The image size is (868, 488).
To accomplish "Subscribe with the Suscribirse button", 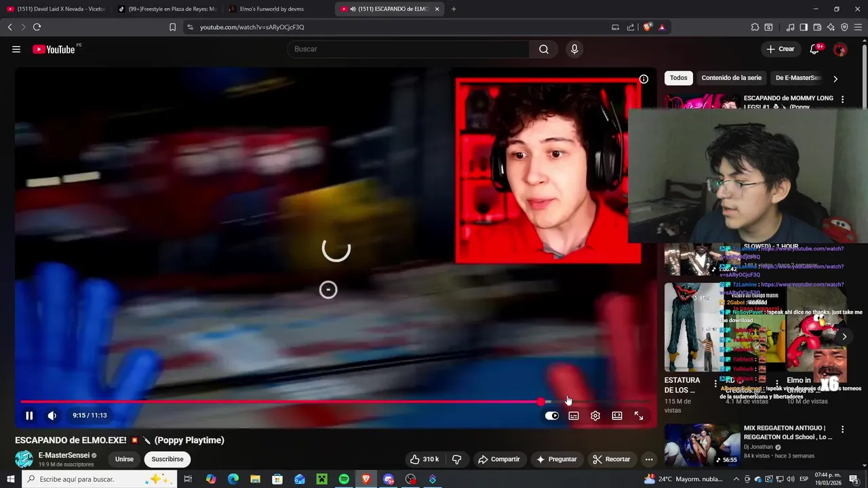I will pos(167,459).
